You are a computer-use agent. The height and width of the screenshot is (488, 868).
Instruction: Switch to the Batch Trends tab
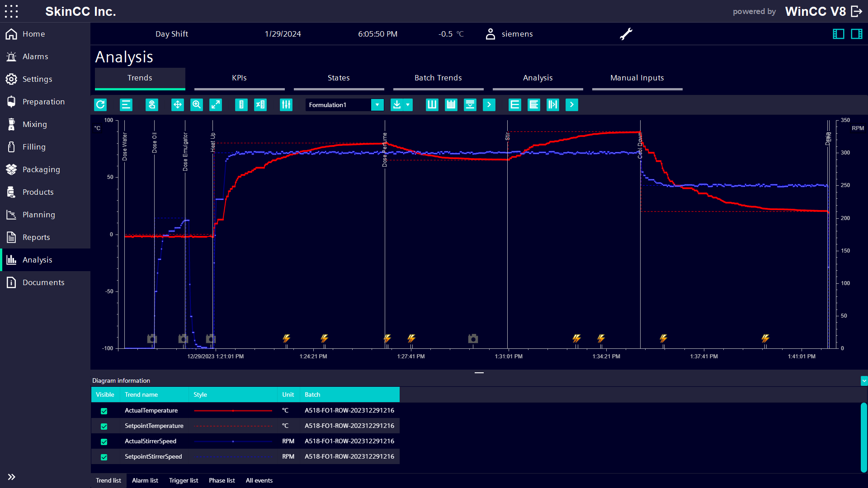click(439, 79)
